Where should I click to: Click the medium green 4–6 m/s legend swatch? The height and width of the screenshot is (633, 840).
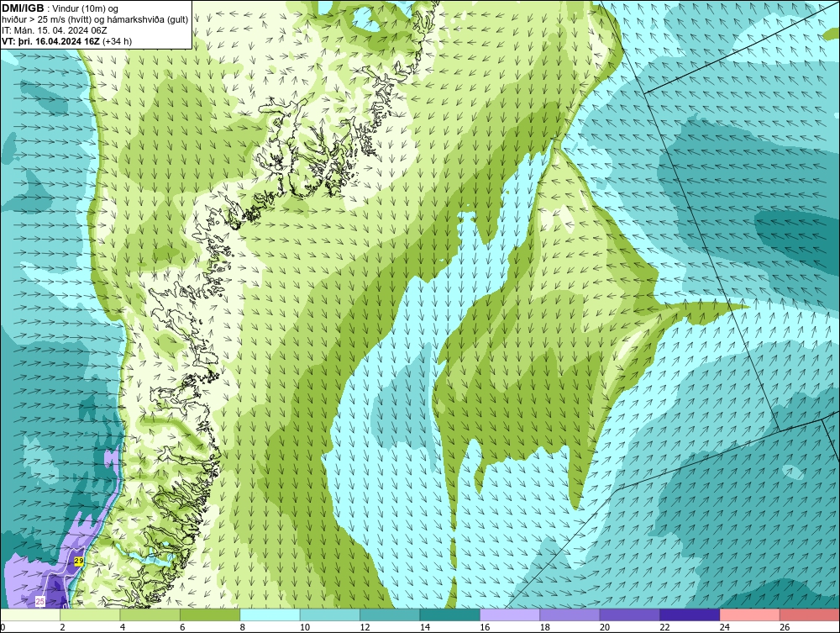(150, 615)
